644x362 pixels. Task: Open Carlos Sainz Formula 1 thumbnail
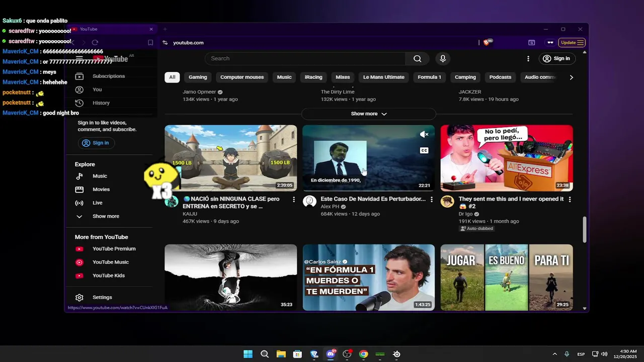pyautogui.click(x=369, y=278)
